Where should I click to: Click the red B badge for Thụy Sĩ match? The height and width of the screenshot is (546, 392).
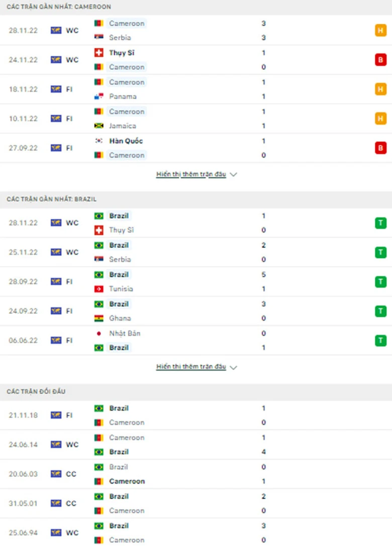[x=380, y=60]
